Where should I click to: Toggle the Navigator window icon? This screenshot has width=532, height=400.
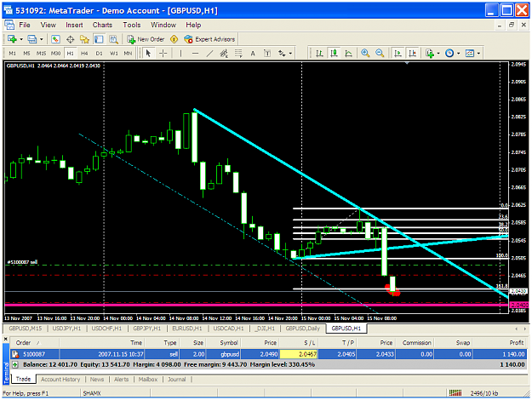pos(84,39)
